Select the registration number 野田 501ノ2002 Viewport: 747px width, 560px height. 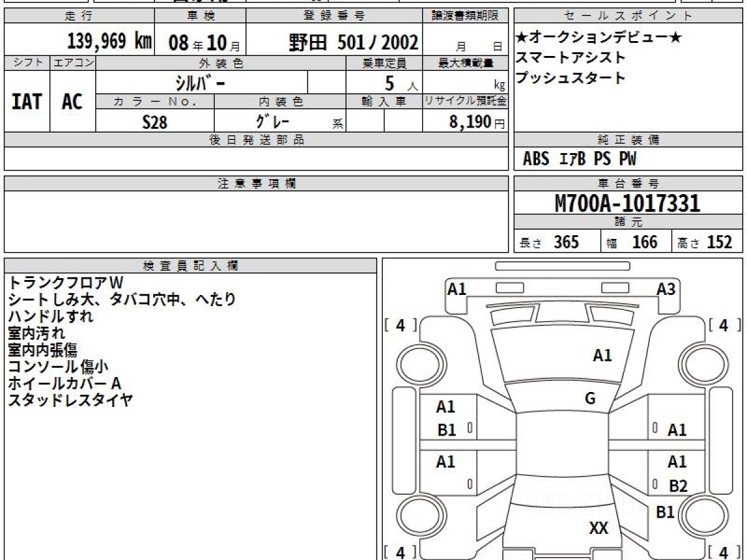353,42
